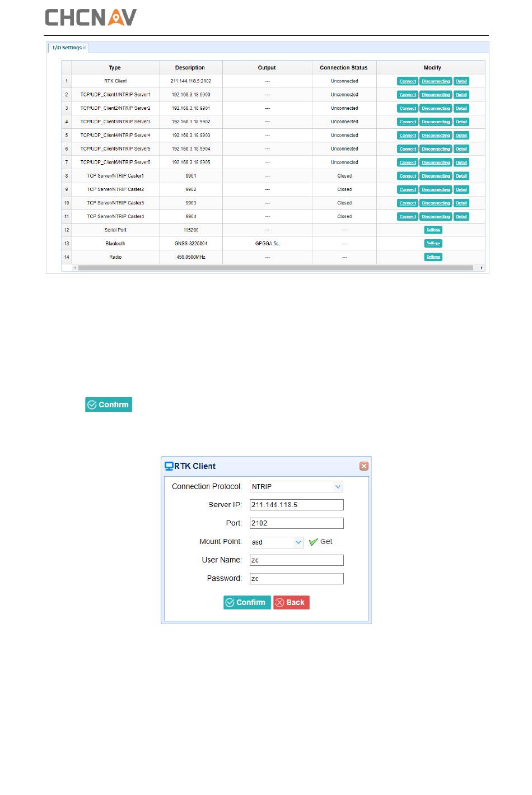Click the scrollbar left arrow
The height and width of the screenshot is (795, 532).
[x=75, y=268]
